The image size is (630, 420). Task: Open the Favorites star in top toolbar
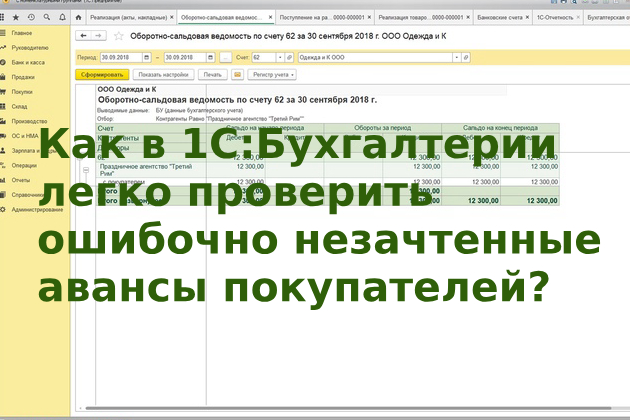point(16,17)
